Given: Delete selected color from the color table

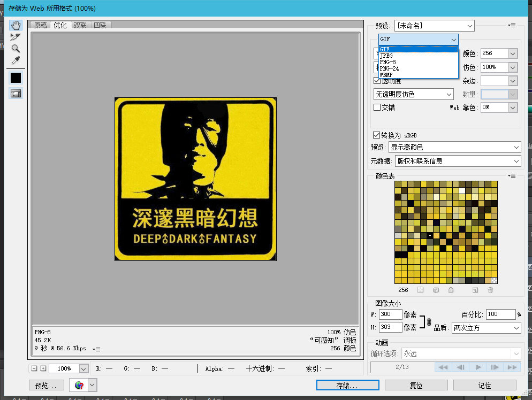Looking at the screenshot, I should [x=490, y=290].
